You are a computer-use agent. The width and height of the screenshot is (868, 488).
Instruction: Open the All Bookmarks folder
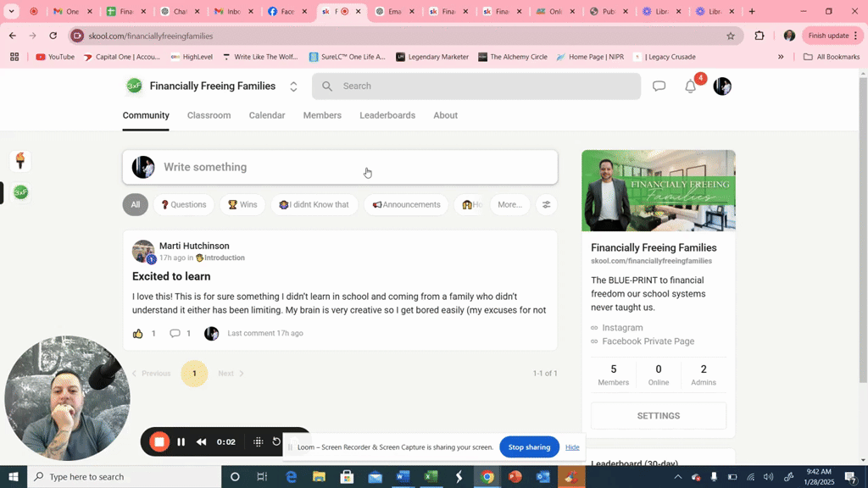click(832, 57)
